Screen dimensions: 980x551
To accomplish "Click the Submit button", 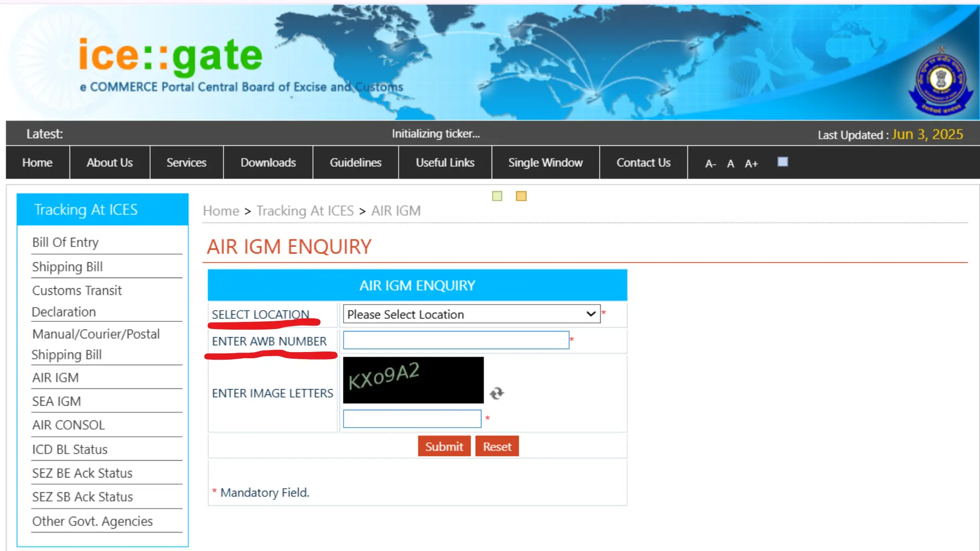I will pyautogui.click(x=444, y=446).
